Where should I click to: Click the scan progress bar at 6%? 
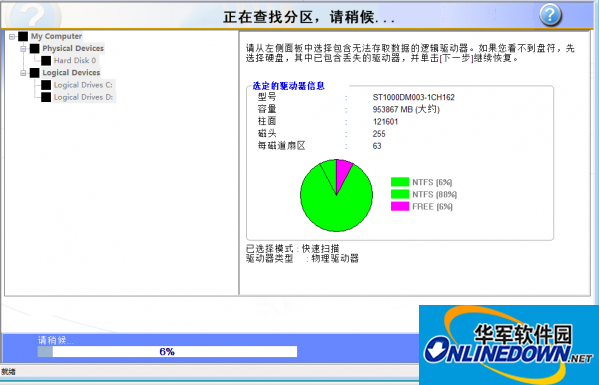[x=167, y=351]
